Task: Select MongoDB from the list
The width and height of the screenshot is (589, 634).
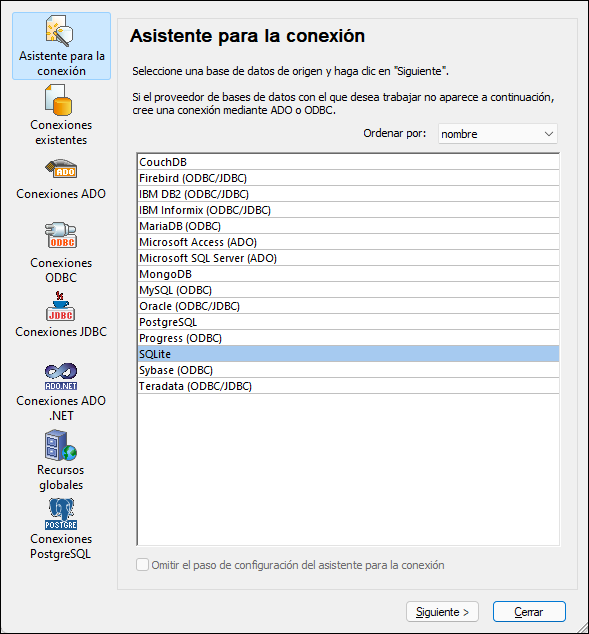Action: click(x=348, y=274)
